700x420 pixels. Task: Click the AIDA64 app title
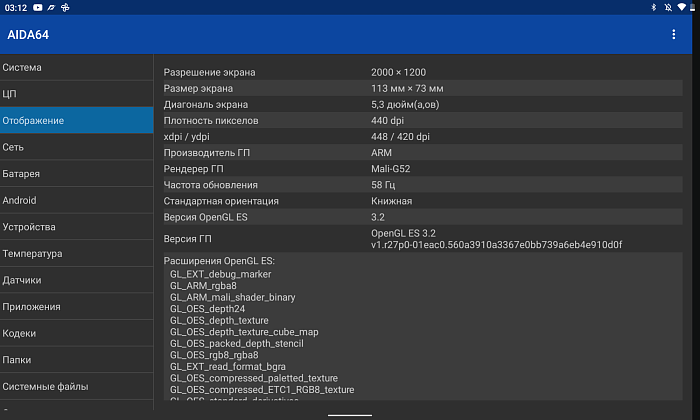click(28, 35)
